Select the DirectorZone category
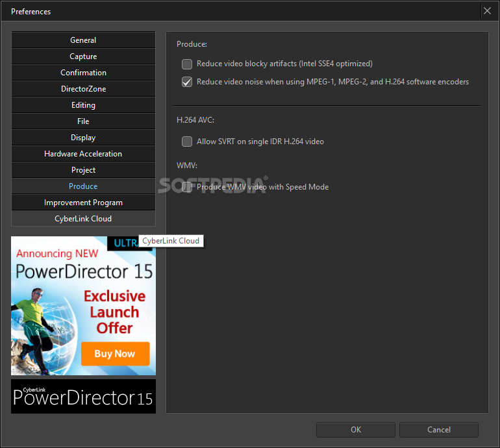Image resolution: width=500 pixels, height=448 pixels. coord(83,89)
